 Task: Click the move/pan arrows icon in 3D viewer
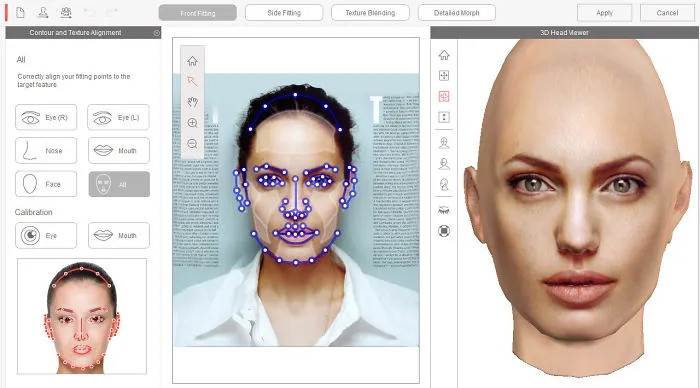tap(444, 75)
